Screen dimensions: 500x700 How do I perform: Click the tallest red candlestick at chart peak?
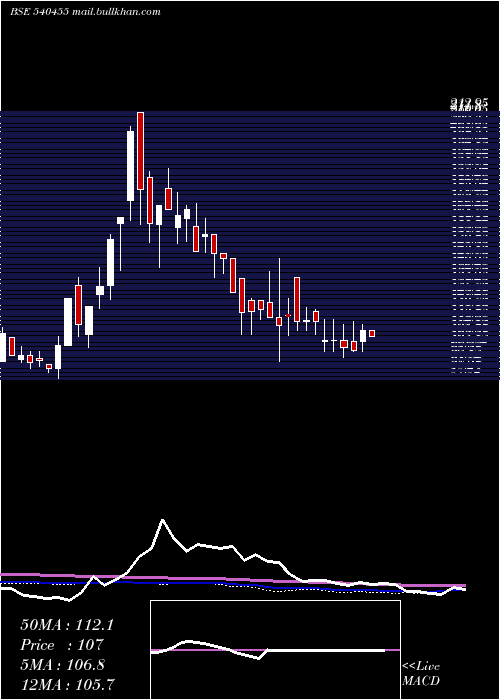(x=140, y=151)
